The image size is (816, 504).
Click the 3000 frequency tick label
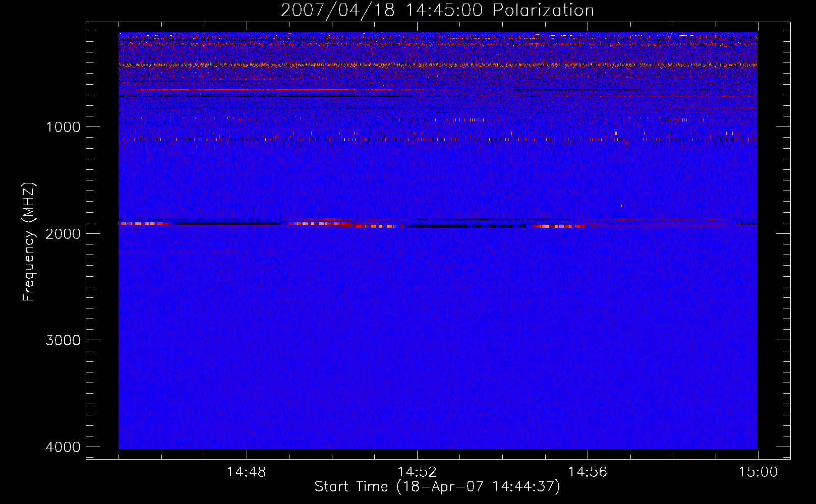[x=63, y=340]
